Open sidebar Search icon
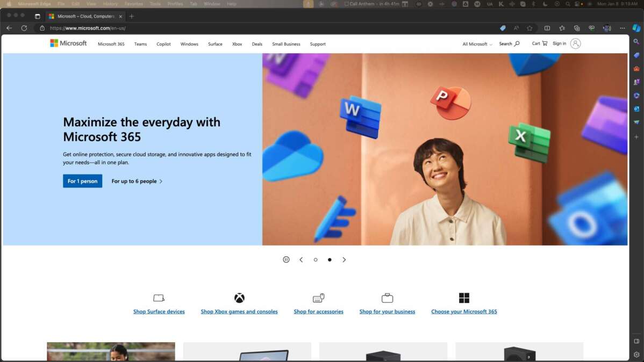644x362 pixels. pyautogui.click(x=636, y=42)
